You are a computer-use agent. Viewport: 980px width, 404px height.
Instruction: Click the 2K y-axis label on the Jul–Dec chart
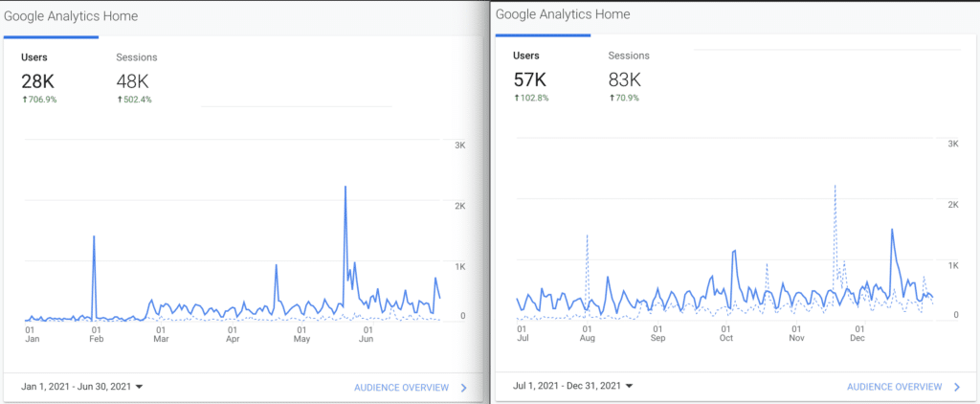click(954, 205)
